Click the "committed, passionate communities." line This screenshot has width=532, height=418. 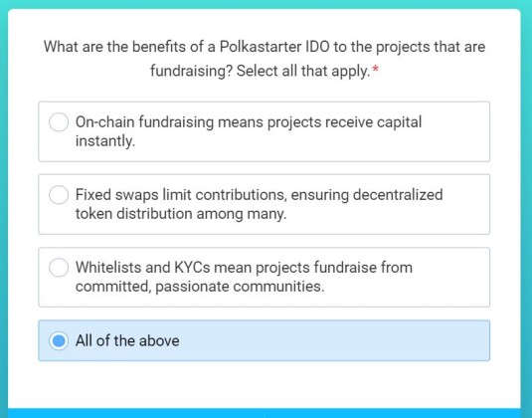(x=200, y=287)
